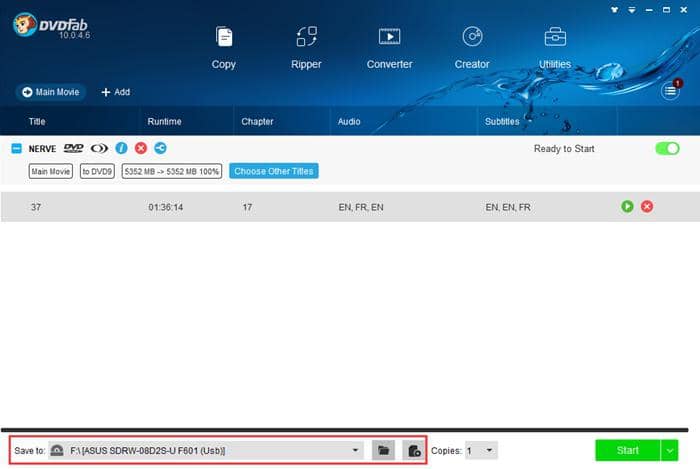This screenshot has width=700, height=469.
Task: Click the DVD disc type icon
Action: (74, 148)
